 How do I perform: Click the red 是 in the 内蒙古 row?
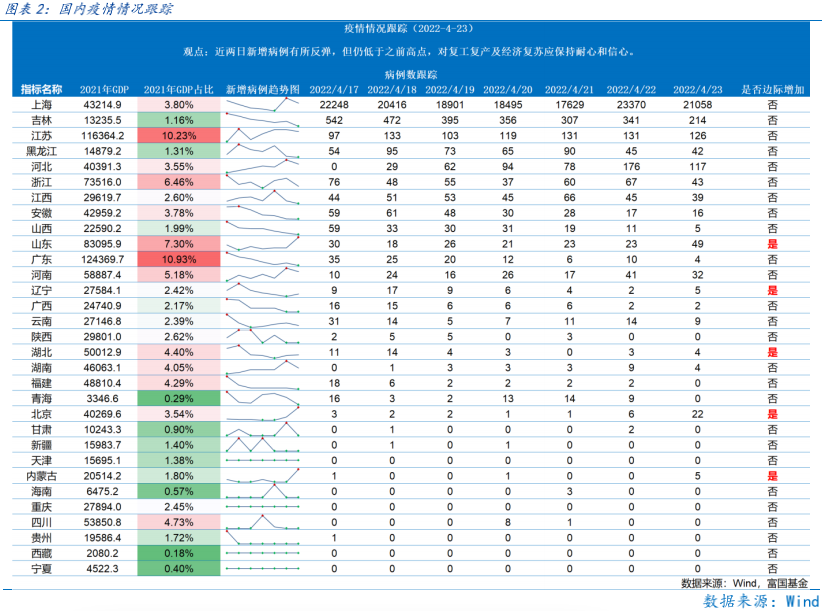[x=772, y=476]
